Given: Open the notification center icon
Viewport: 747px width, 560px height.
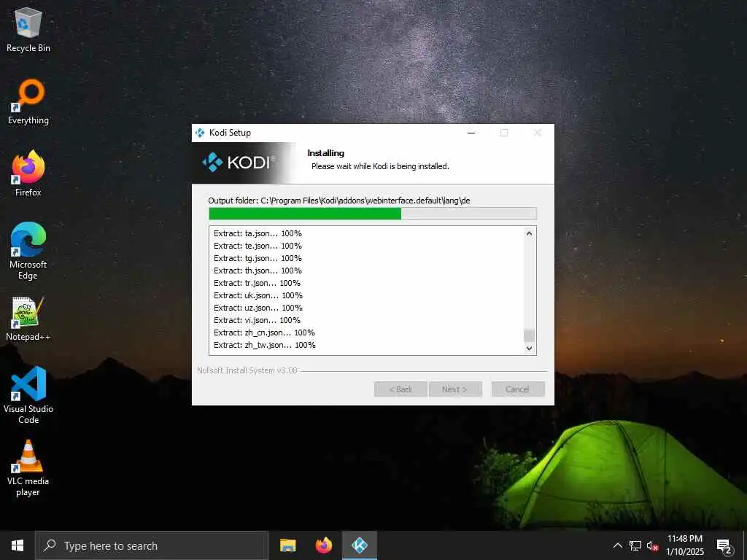Looking at the screenshot, I should pos(724,546).
